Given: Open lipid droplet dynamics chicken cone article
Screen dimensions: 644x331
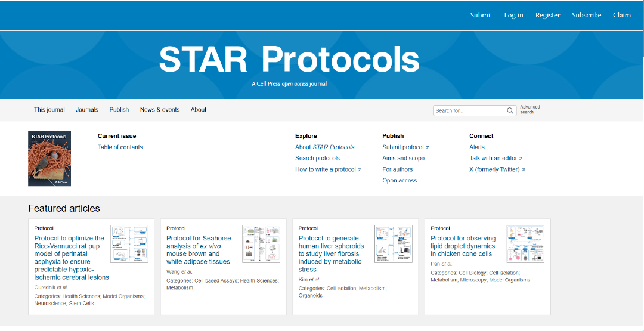Looking at the screenshot, I should click(x=463, y=246).
